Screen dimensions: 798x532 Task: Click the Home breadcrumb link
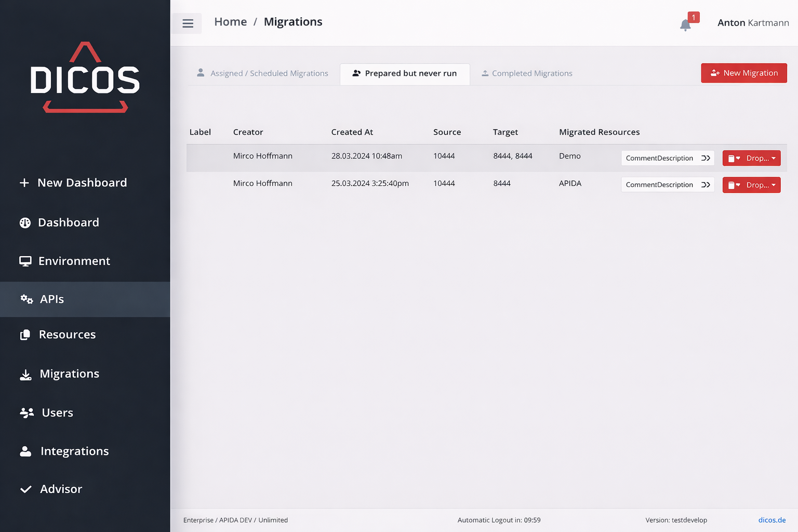coord(230,22)
